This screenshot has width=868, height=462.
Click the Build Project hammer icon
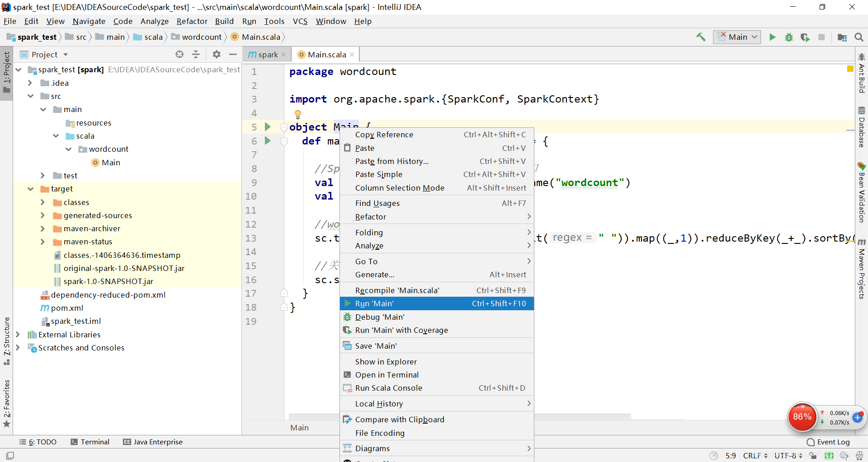click(x=701, y=37)
